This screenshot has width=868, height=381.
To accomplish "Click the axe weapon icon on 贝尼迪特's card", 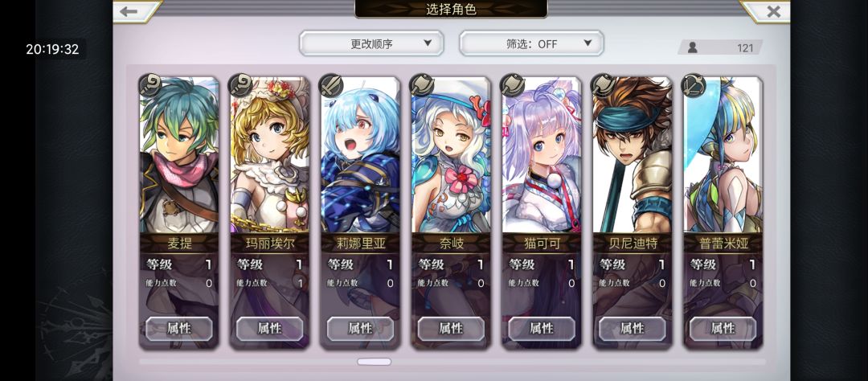I will click(604, 86).
